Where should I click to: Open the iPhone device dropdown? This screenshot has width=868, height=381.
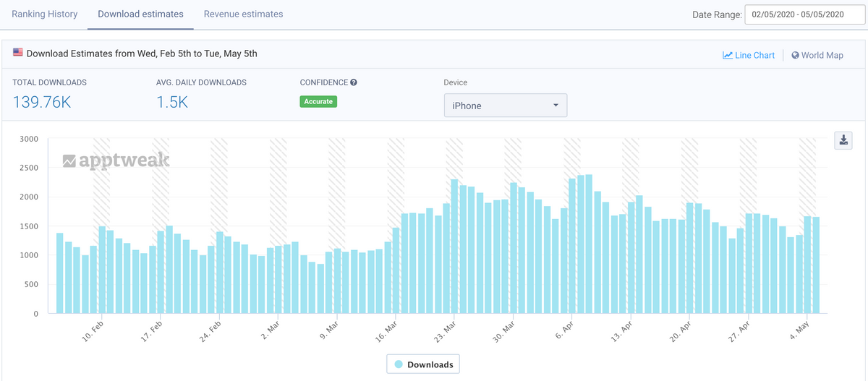point(506,106)
